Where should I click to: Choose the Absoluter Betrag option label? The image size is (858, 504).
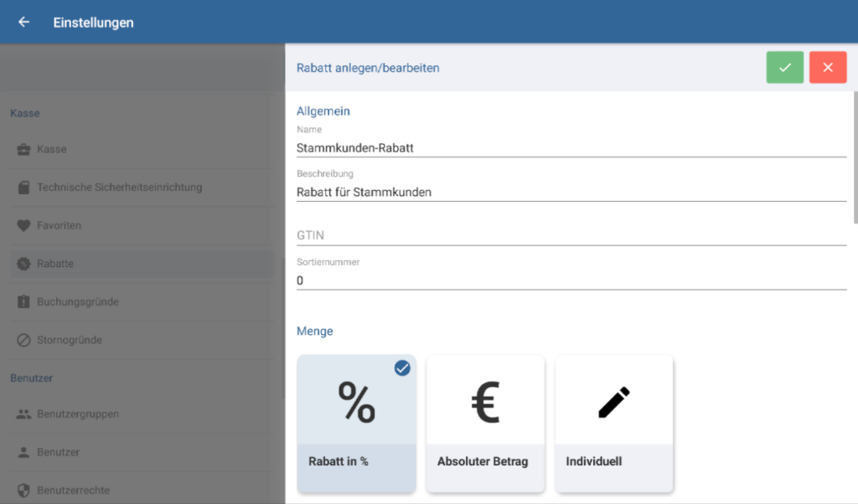(x=483, y=461)
